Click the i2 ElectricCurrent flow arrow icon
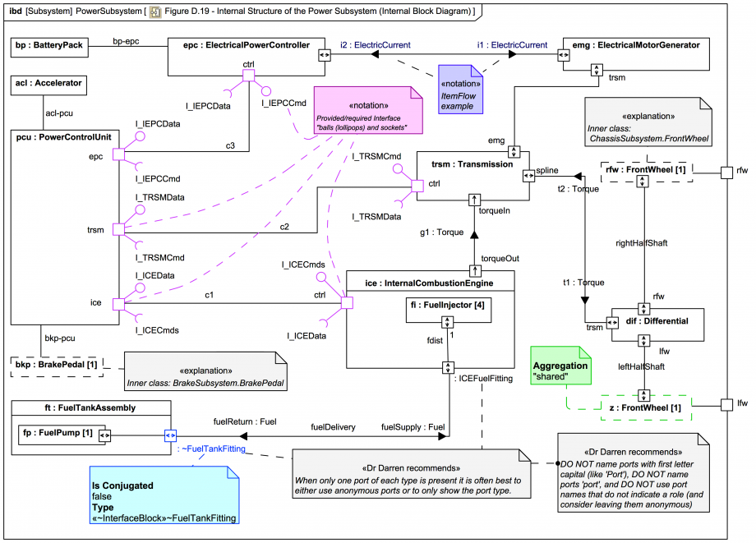The width and height of the screenshot is (756, 543). coord(374,53)
